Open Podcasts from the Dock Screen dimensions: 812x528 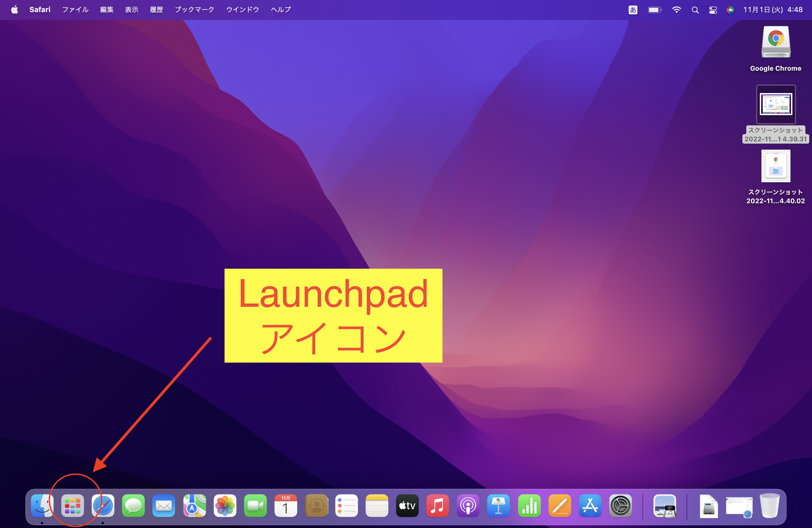468,505
